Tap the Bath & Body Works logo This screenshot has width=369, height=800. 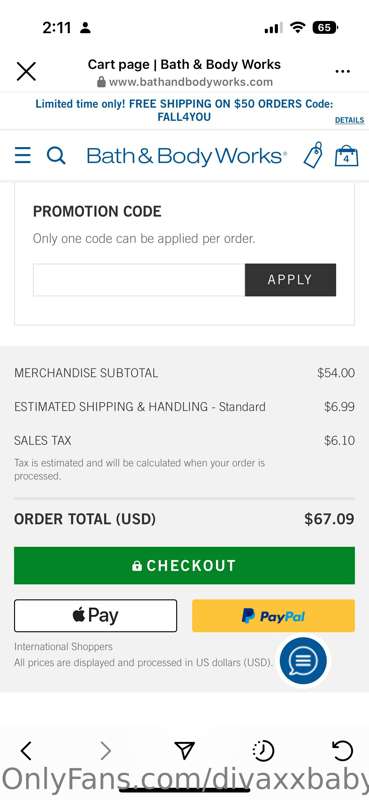coord(187,156)
